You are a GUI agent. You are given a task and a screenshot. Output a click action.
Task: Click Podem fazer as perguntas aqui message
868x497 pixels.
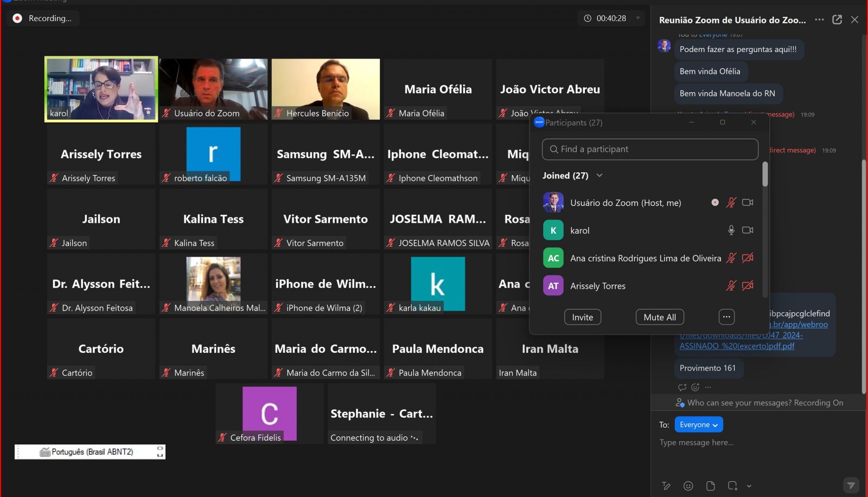(x=738, y=49)
